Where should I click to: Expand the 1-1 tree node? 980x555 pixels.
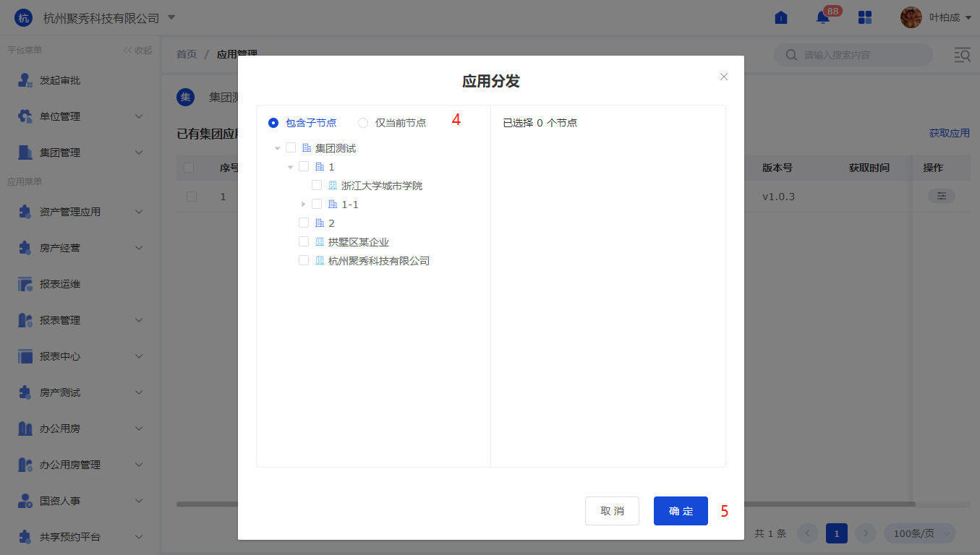[x=303, y=205]
